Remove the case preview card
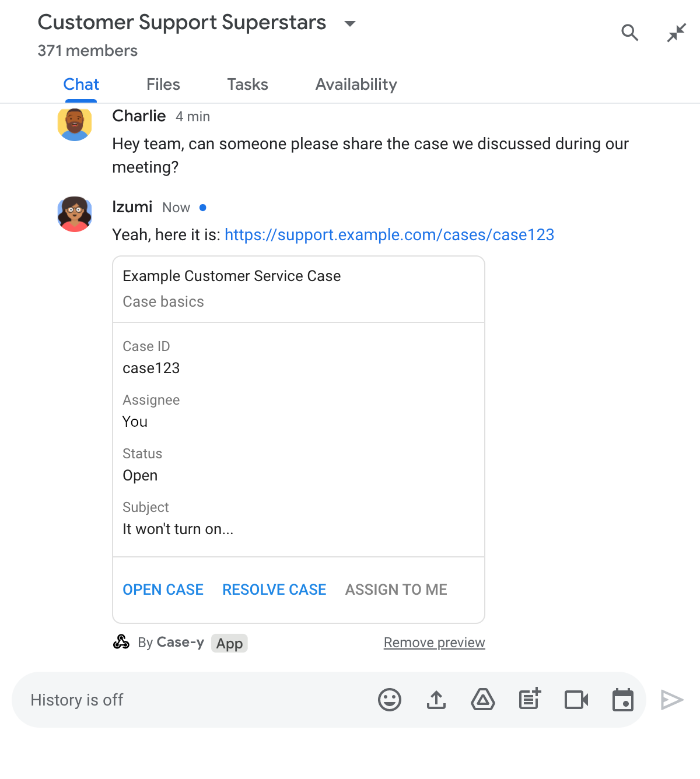 pos(434,643)
